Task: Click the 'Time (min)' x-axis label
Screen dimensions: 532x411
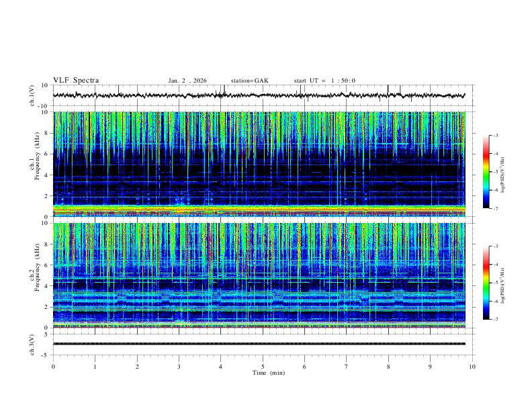Action: click(269, 373)
